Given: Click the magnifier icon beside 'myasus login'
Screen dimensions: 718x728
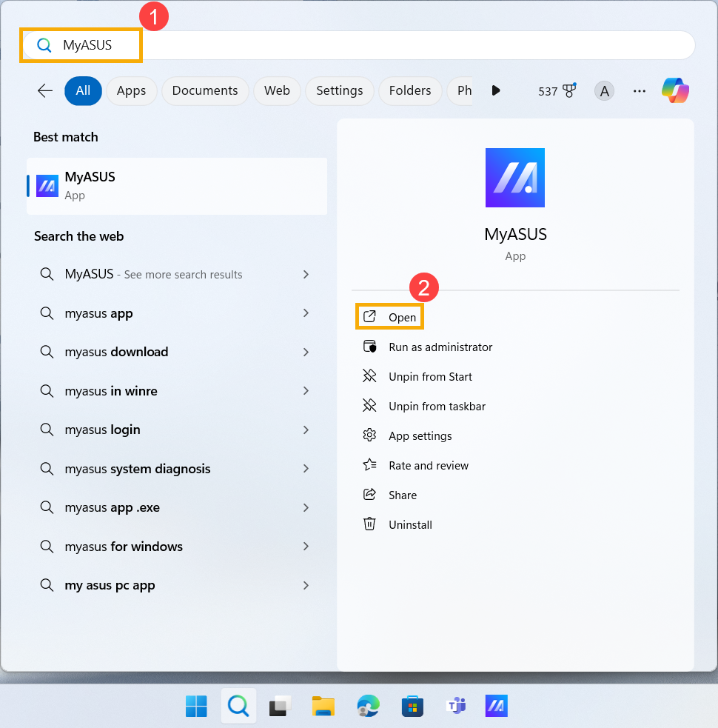Looking at the screenshot, I should pyautogui.click(x=47, y=430).
